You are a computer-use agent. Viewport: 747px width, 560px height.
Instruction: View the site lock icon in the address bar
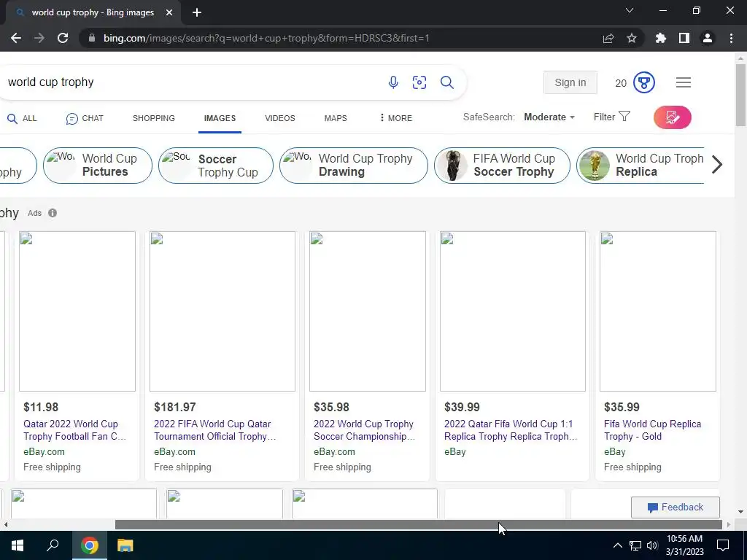pos(92,38)
